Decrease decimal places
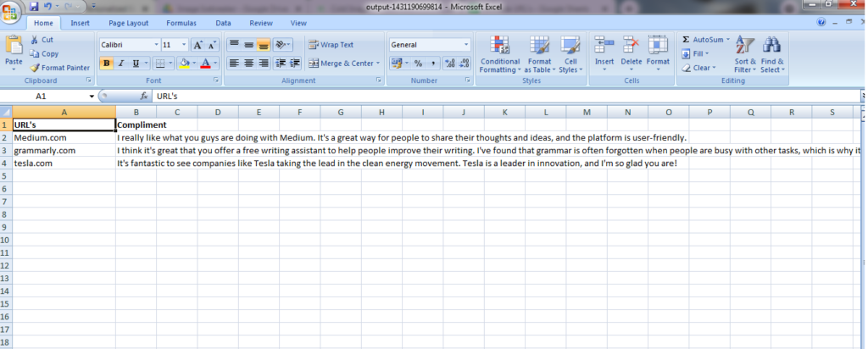868x349 pixels. tap(465, 63)
